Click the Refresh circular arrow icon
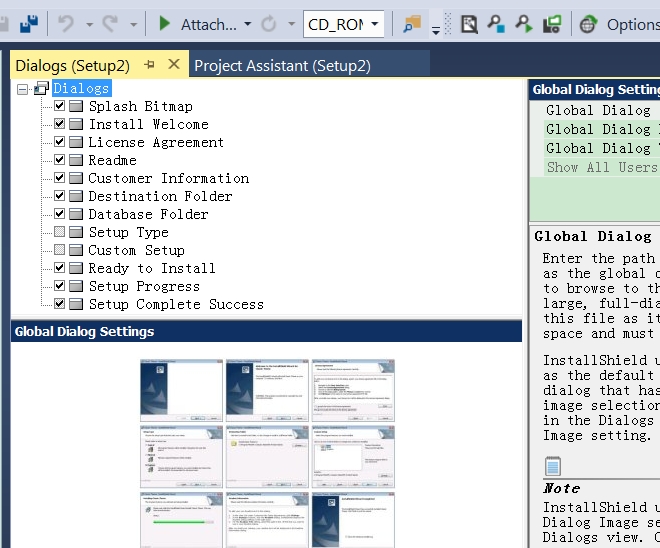 (x=269, y=24)
